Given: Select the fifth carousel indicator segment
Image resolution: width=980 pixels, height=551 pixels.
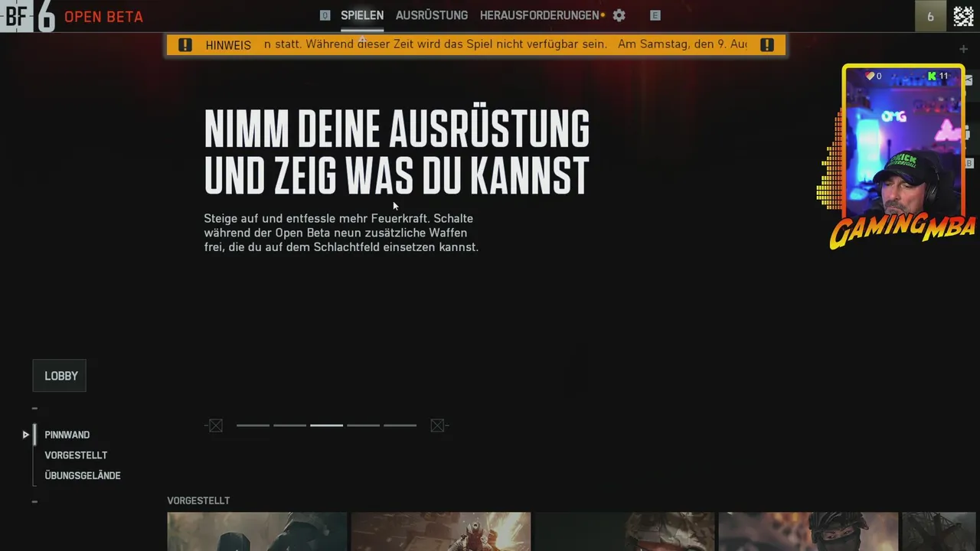Looking at the screenshot, I should click(400, 425).
